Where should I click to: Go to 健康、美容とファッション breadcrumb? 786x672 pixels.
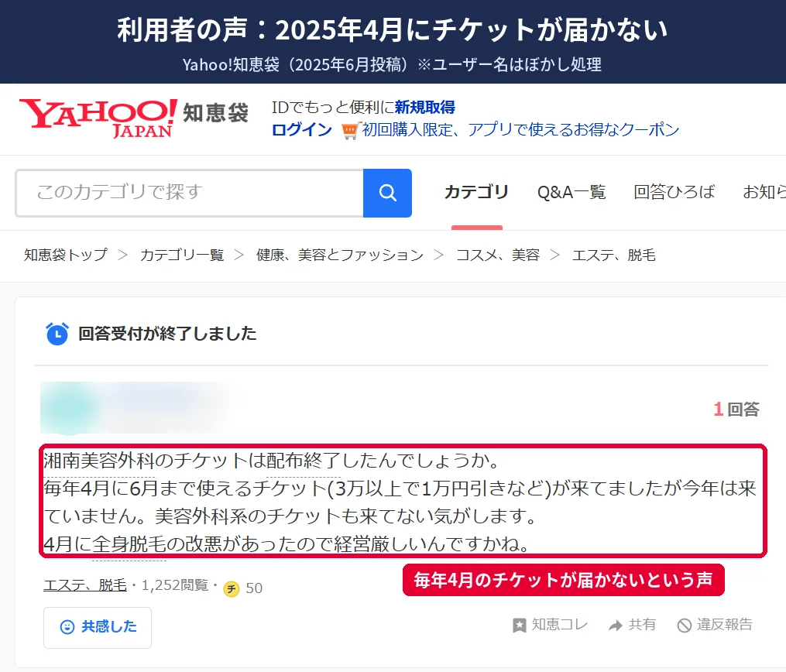tap(340, 255)
